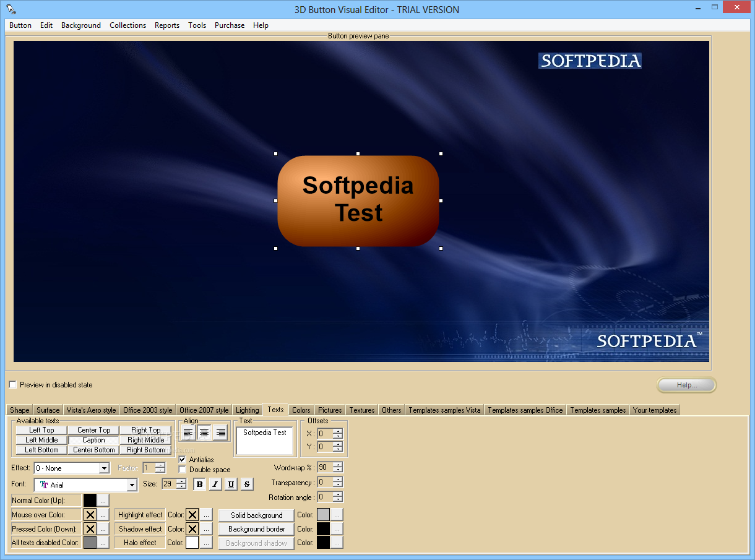Toggle underline font style
Image resolution: width=755 pixels, height=560 pixels.
coord(231,485)
